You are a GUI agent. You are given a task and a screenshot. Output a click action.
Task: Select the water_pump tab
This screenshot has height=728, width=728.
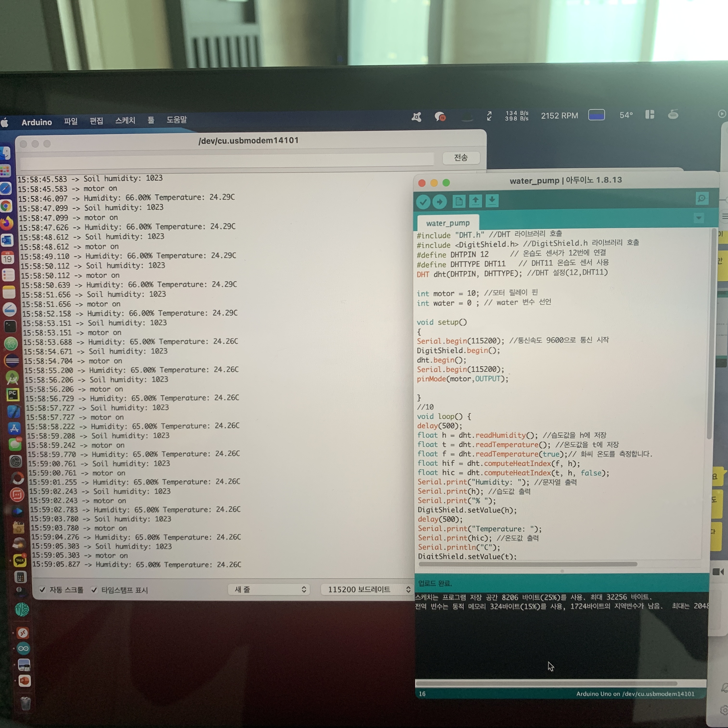pos(448,223)
